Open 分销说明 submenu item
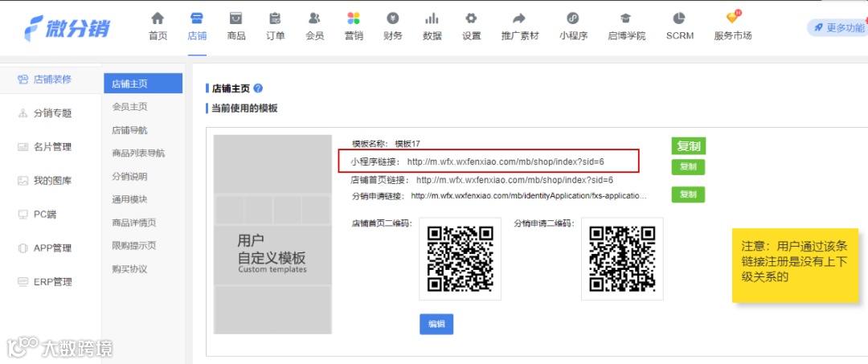868x364 pixels. 129,177
